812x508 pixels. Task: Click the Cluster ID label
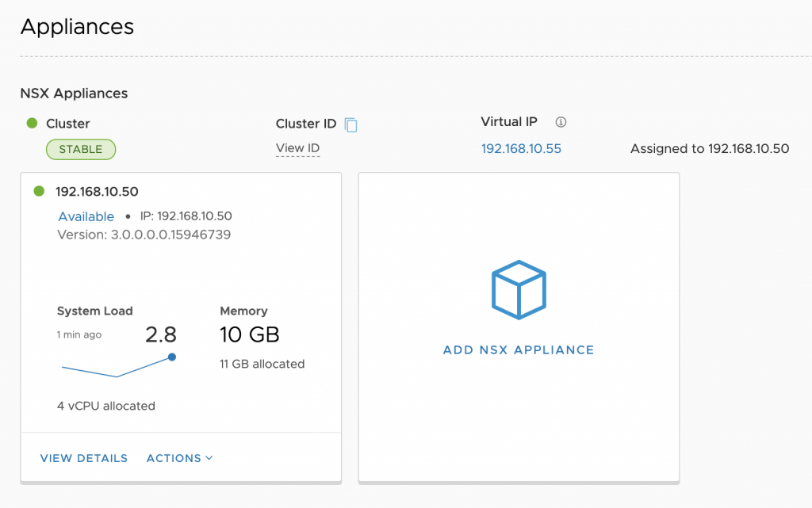306,124
